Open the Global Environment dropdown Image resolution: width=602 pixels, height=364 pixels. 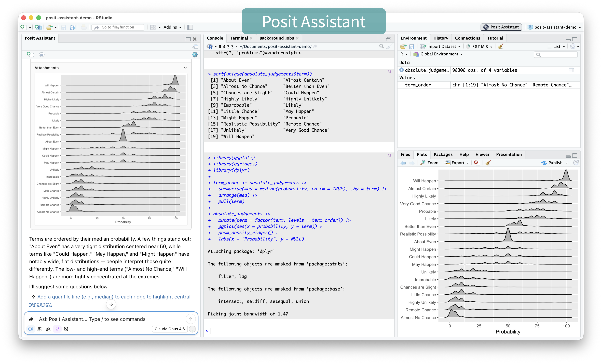point(438,54)
